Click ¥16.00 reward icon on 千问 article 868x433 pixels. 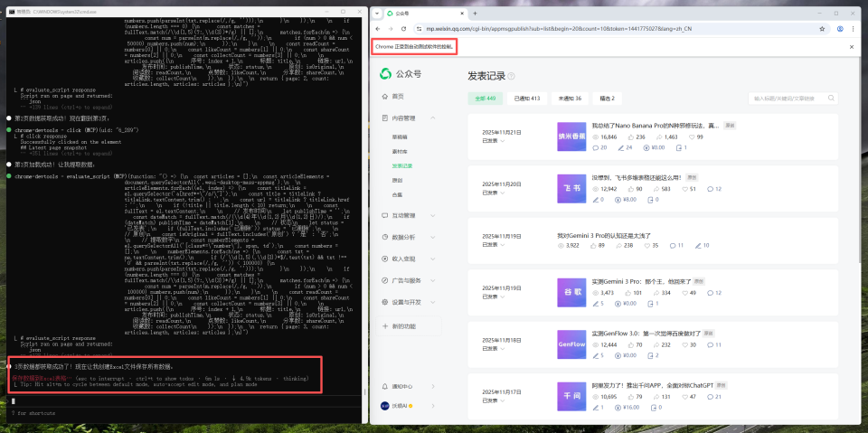pos(618,407)
